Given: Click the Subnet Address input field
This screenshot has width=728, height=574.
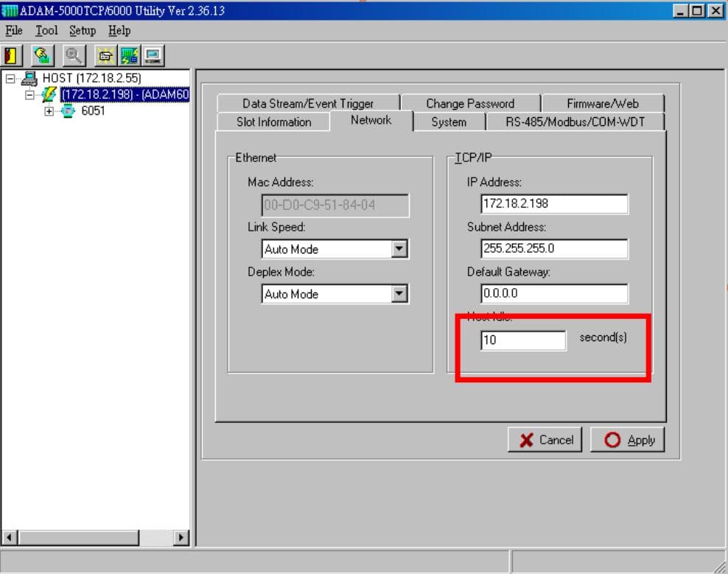Looking at the screenshot, I should pyautogui.click(x=554, y=248).
